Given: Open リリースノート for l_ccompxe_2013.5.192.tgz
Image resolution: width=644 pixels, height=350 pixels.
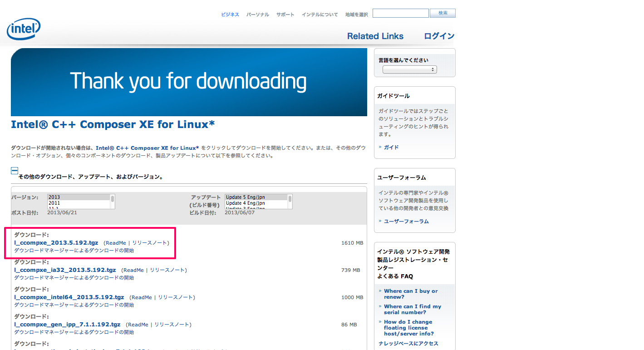Looking at the screenshot, I should 149,243.
